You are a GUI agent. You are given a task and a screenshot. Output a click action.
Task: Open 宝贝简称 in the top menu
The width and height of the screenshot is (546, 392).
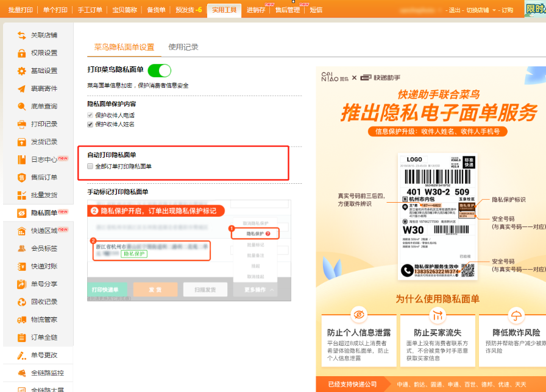125,10
